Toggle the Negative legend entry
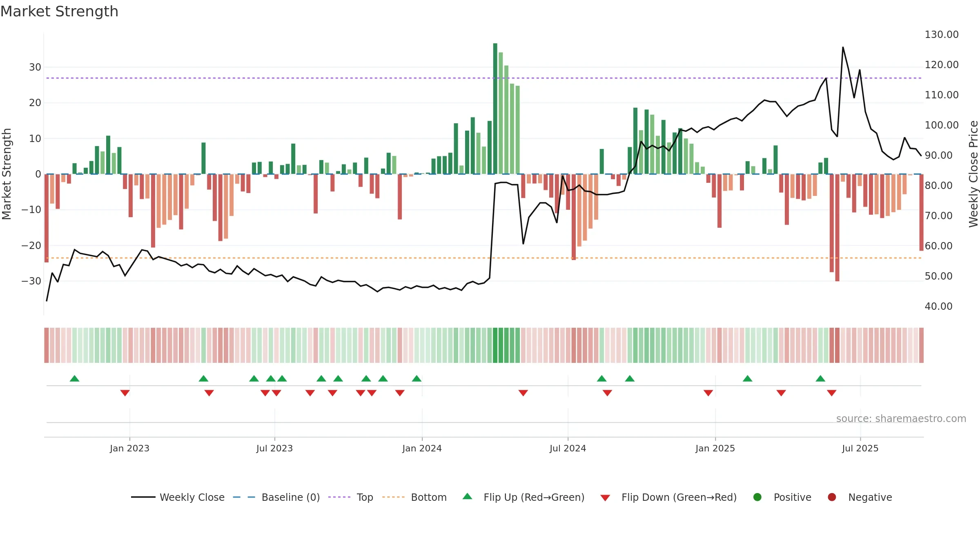 (x=860, y=497)
